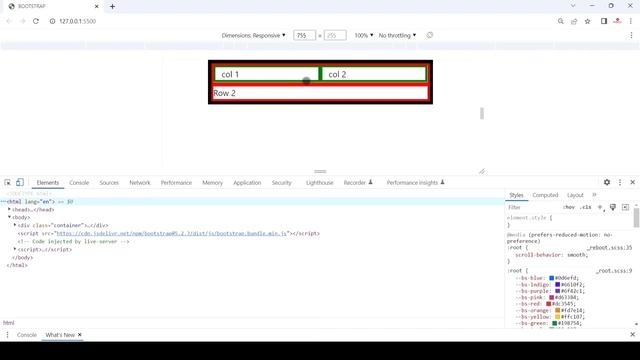Switch to the Console tab
The image size is (640, 360).
click(79, 182)
